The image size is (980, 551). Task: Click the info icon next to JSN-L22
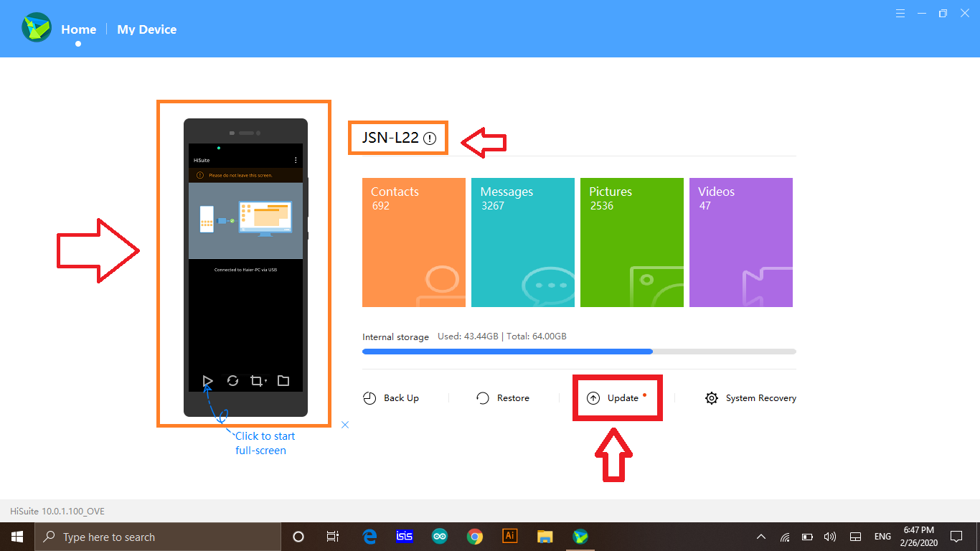click(x=430, y=138)
